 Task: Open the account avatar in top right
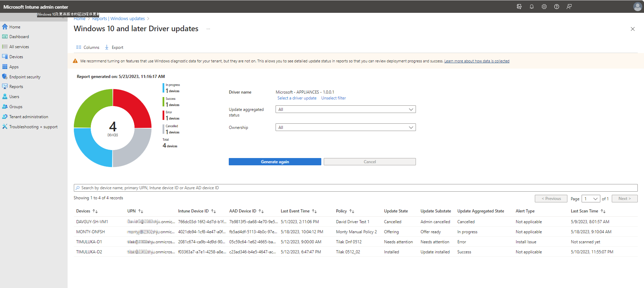637,7
